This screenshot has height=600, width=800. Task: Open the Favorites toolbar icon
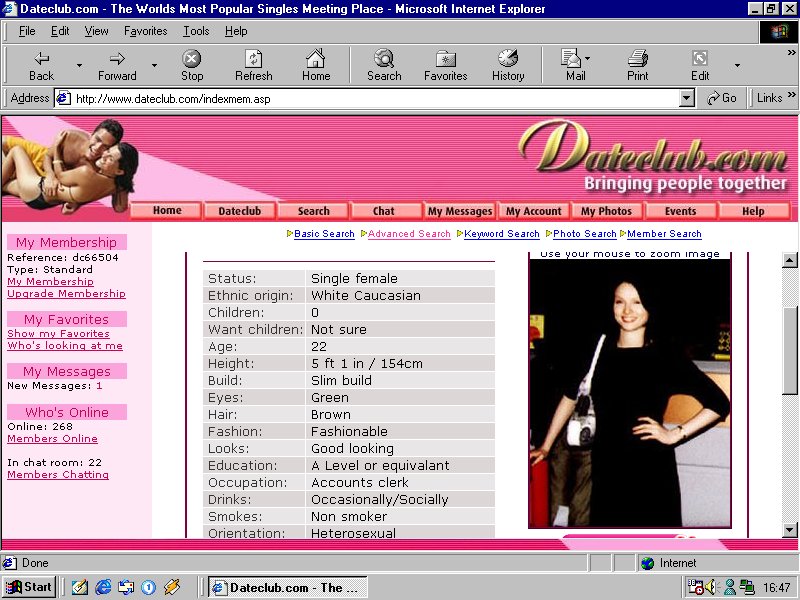445,66
